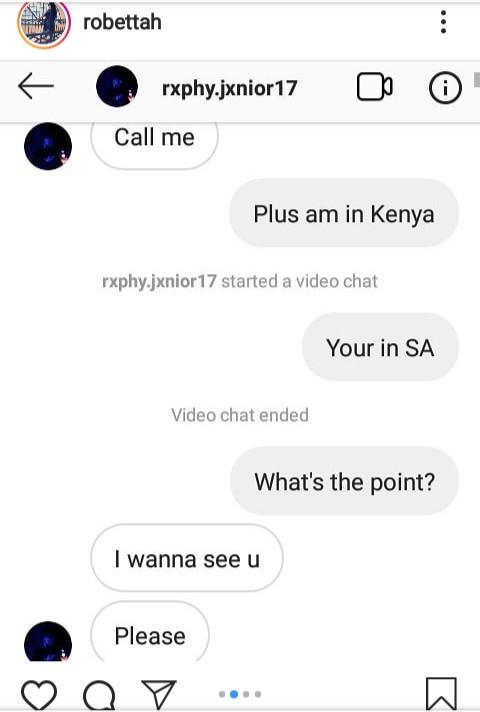Viewport: 480px width, 712px height.
Task: Tap the highlighted blue carousel dot
Action: click(x=234, y=694)
